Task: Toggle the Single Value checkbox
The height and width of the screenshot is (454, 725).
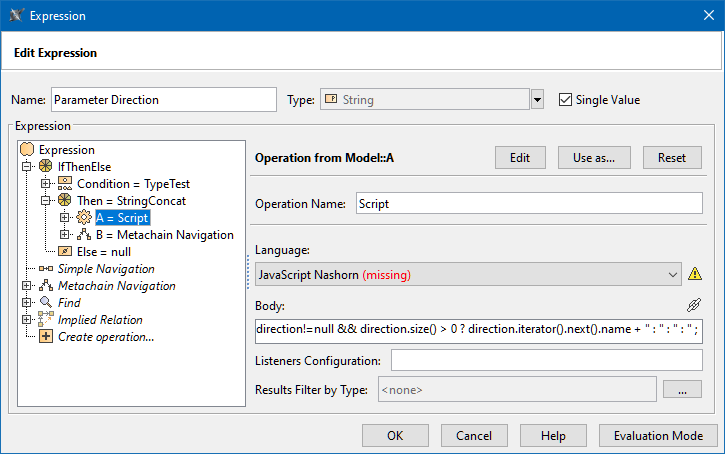Action: point(565,100)
